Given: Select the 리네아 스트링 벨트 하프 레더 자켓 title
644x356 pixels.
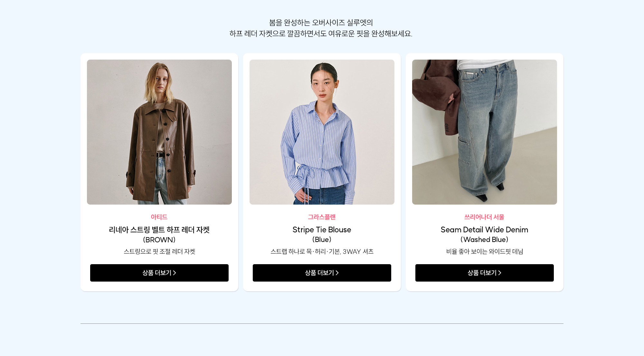Looking at the screenshot, I should tap(159, 230).
